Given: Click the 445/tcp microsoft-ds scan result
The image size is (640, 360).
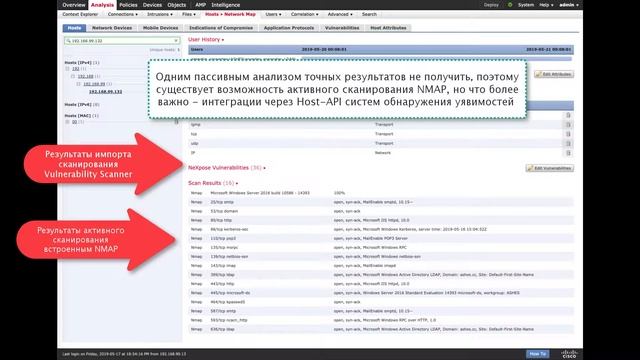Looking at the screenshot, I should pos(230,293).
